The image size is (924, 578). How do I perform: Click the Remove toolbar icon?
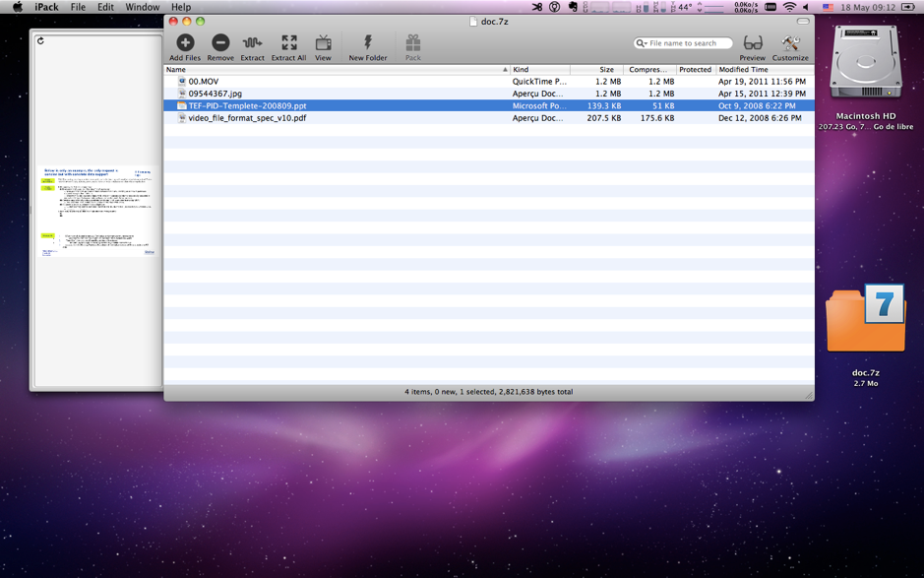point(220,42)
